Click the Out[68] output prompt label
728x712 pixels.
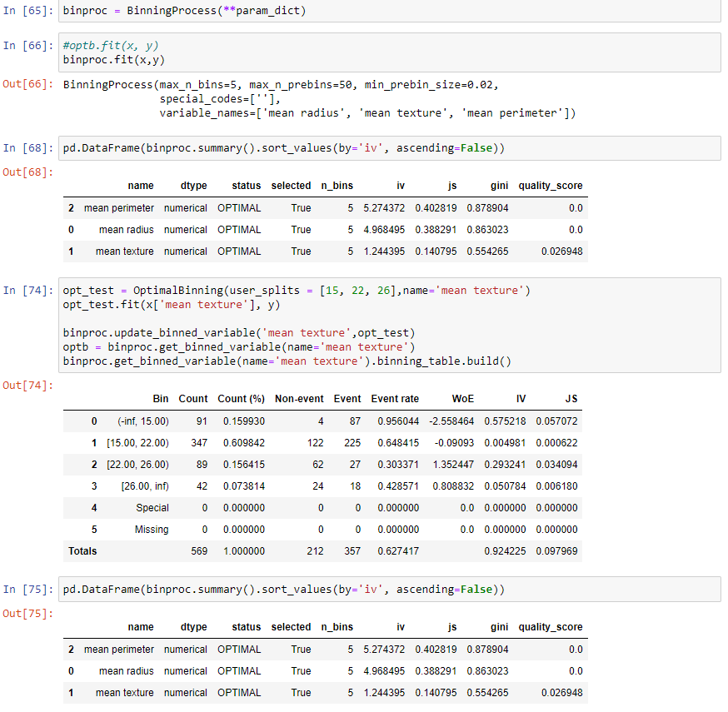[x=25, y=172]
